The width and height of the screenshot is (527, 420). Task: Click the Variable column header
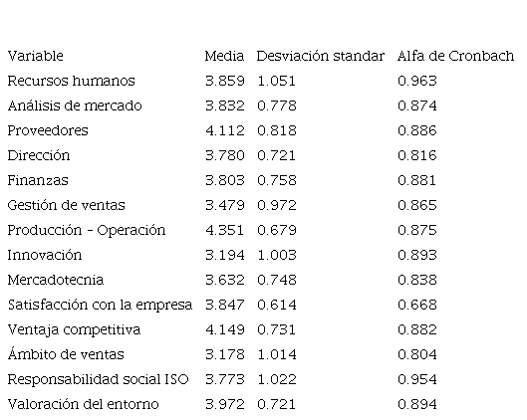[x=35, y=56]
